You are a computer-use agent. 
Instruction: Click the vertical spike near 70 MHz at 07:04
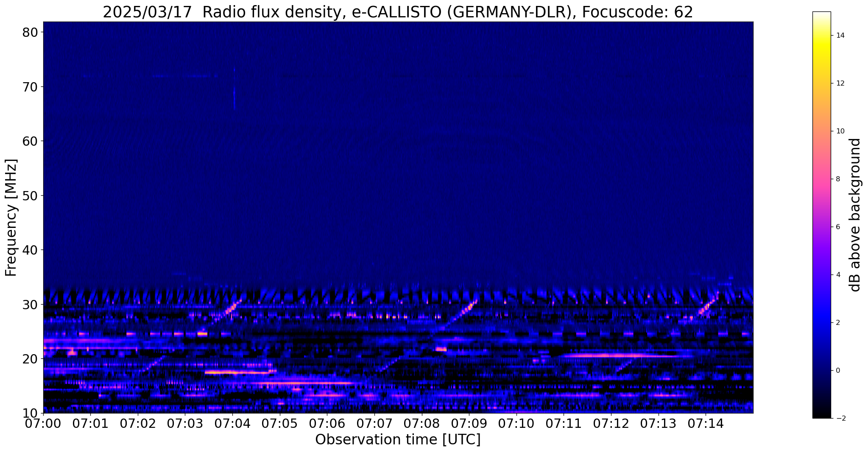click(x=234, y=88)
